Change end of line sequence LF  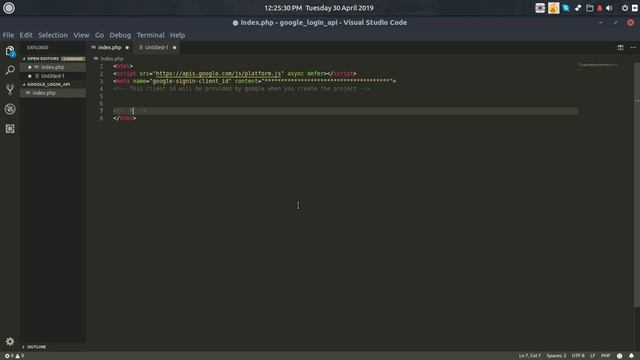(x=593, y=356)
